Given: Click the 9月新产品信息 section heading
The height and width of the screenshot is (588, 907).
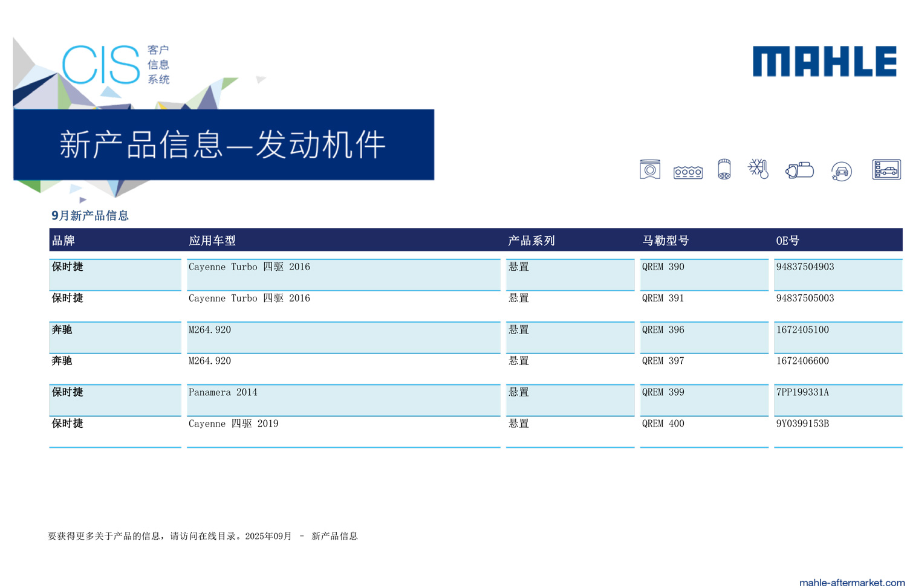Looking at the screenshot, I should click(90, 216).
